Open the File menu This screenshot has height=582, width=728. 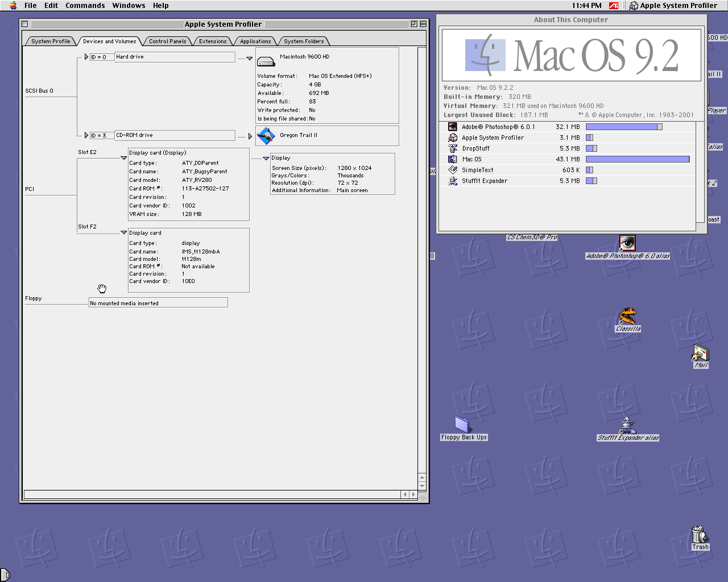pyautogui.click(x=31, y=6)
